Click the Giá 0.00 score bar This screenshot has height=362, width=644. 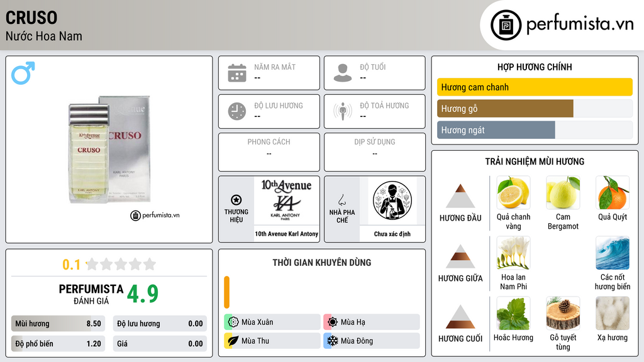(160, 344)
